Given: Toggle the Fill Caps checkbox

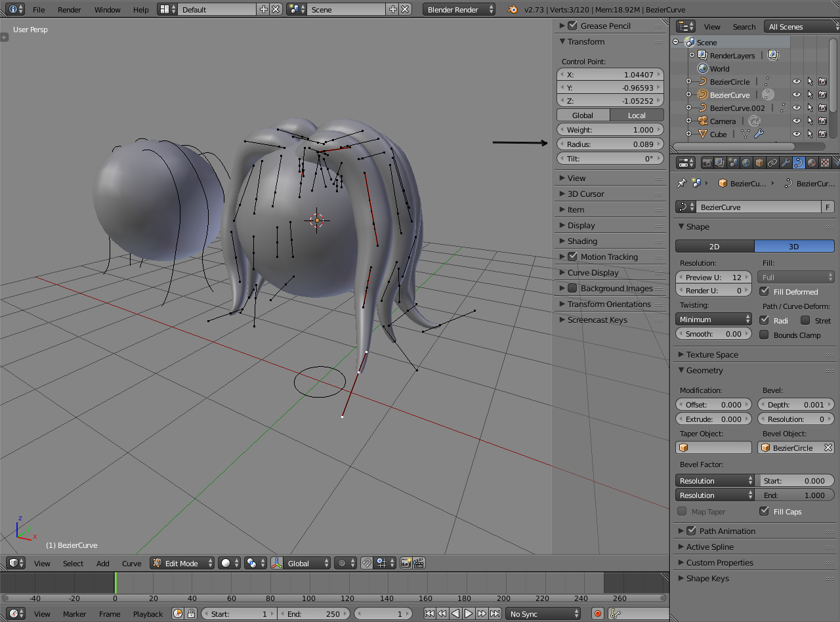Looking at the screenshot, I should [x=764, y=511].
